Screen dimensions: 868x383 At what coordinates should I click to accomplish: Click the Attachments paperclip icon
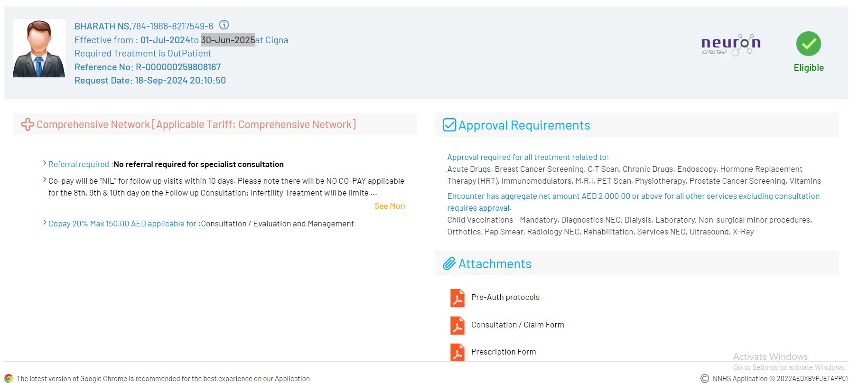pyautogui.click(x=449, y=263)
